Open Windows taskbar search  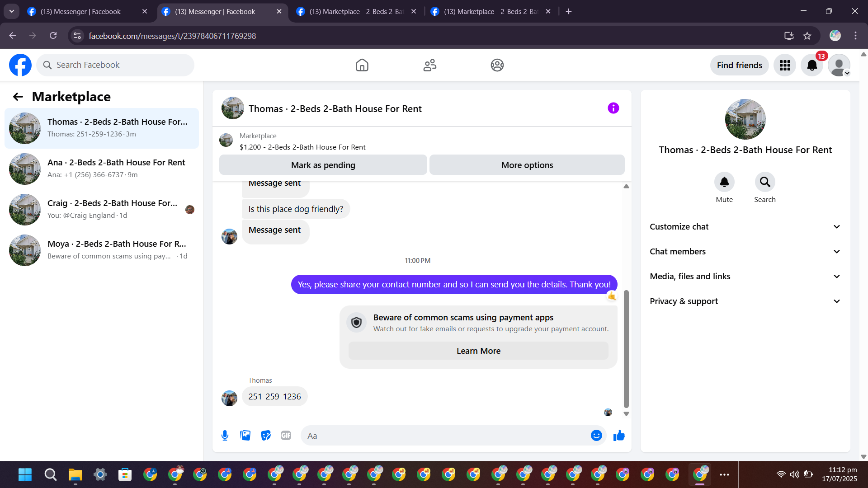50,474
